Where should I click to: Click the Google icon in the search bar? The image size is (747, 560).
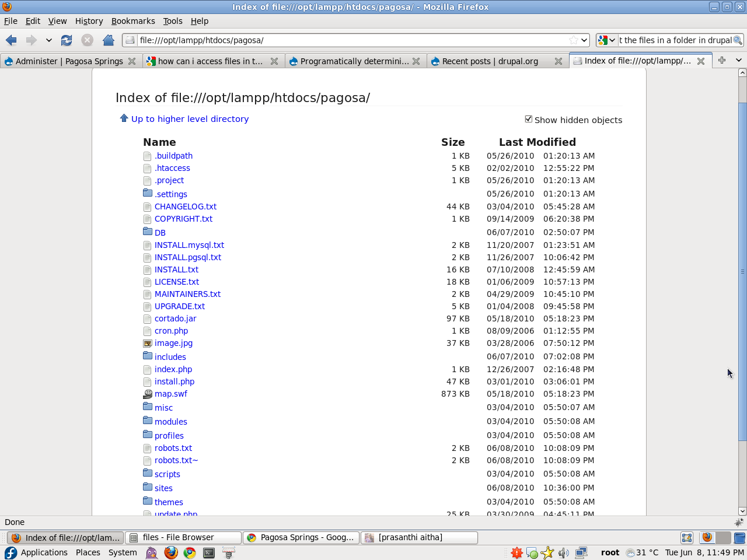point(603,40)
